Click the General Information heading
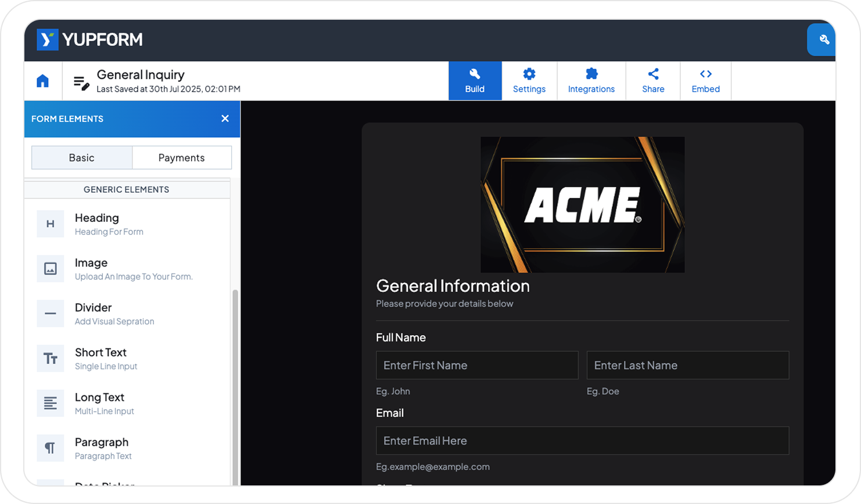The image size is (861, 504). [453, 286]
